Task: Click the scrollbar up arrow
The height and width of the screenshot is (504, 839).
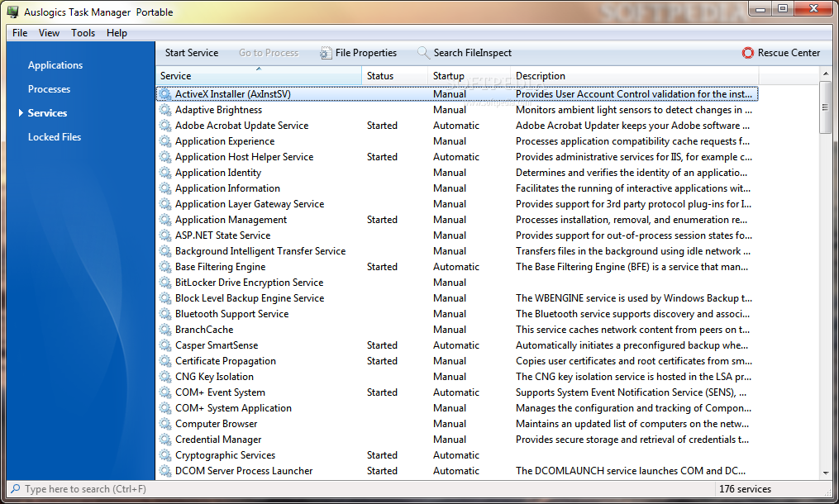Action: click(826, 74)
